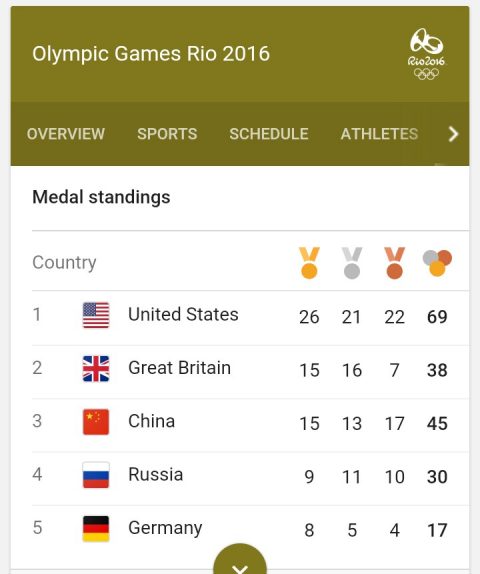480x574 pixels.
Task: Switch to the Sports tab
Action: pos(167,134)
